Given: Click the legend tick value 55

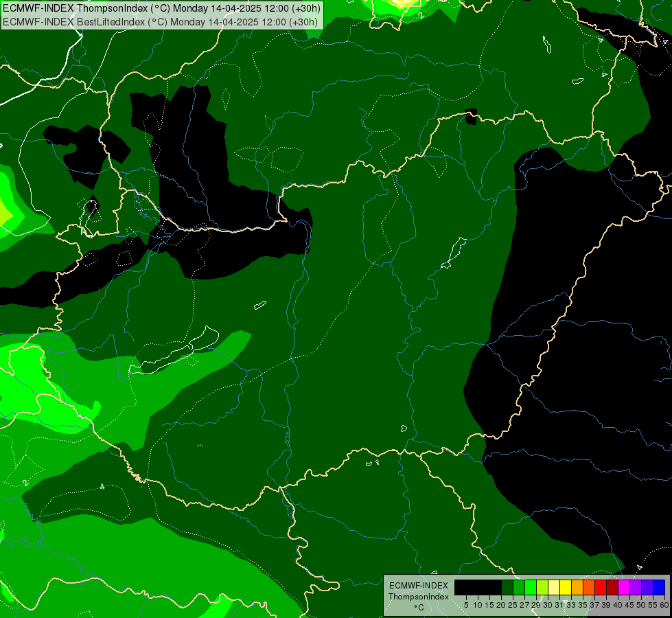Looking at the screenshot, I should pos(653,605).
